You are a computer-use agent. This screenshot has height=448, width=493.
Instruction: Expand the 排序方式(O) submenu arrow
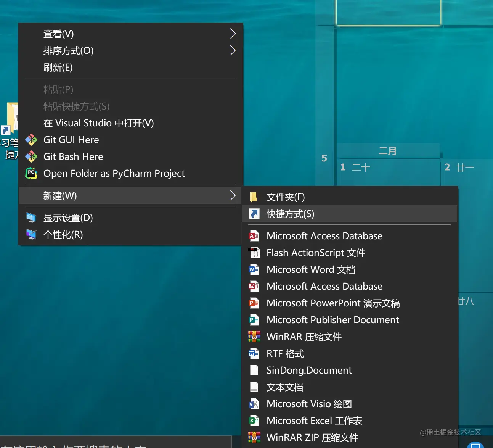[233, 50]
